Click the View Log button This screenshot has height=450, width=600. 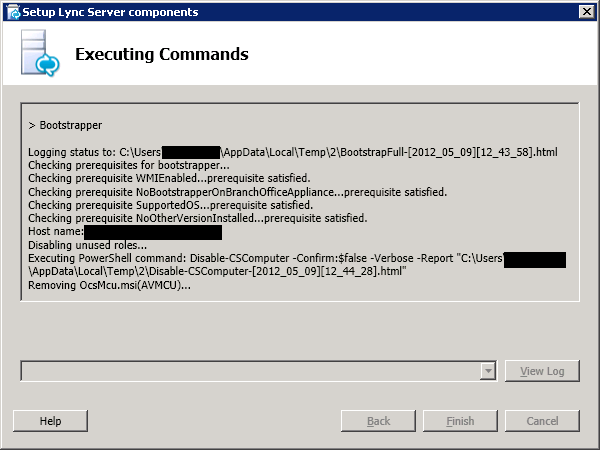click(542, 371)
